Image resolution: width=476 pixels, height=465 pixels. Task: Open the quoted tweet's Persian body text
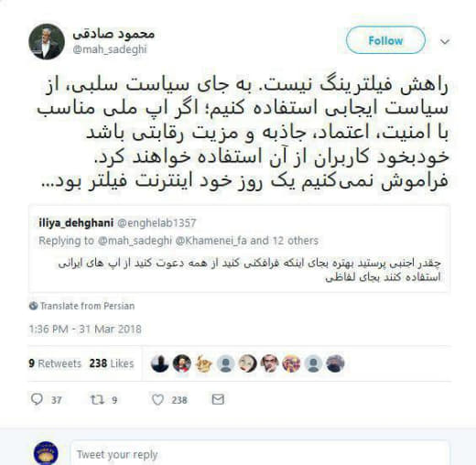coord(249,270)
